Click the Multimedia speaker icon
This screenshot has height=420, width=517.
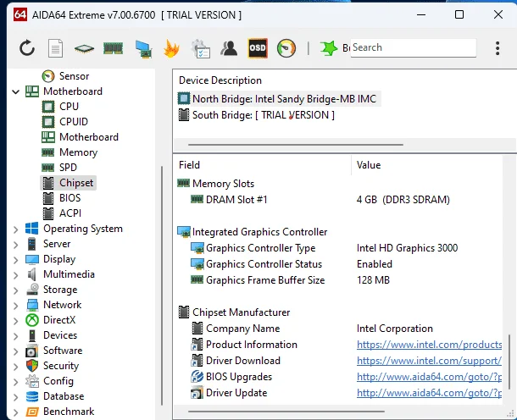click(31, 274)
